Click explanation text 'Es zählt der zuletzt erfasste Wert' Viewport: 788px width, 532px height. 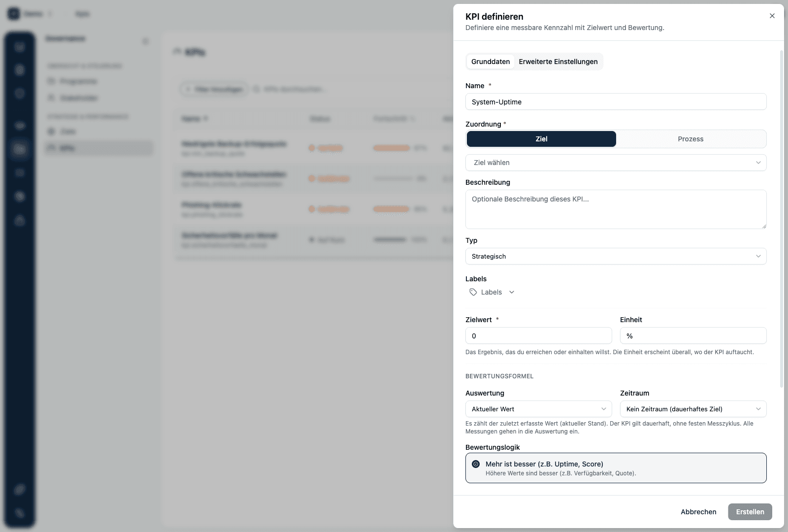(609, 428)
